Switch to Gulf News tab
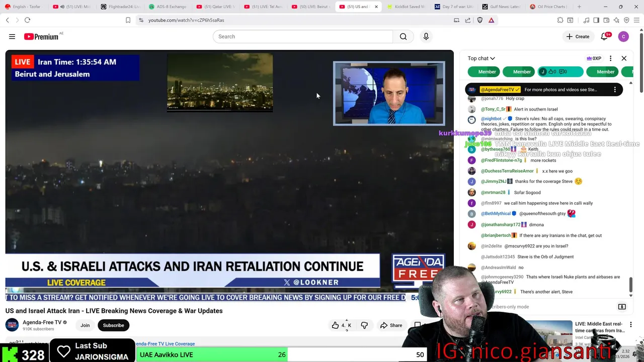The height and width of the screenshot is (362, 644). [502, 7]
